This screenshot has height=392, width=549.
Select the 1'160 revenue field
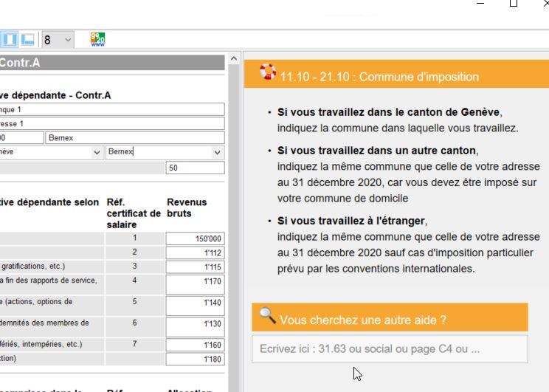click(x=195, y=345)
